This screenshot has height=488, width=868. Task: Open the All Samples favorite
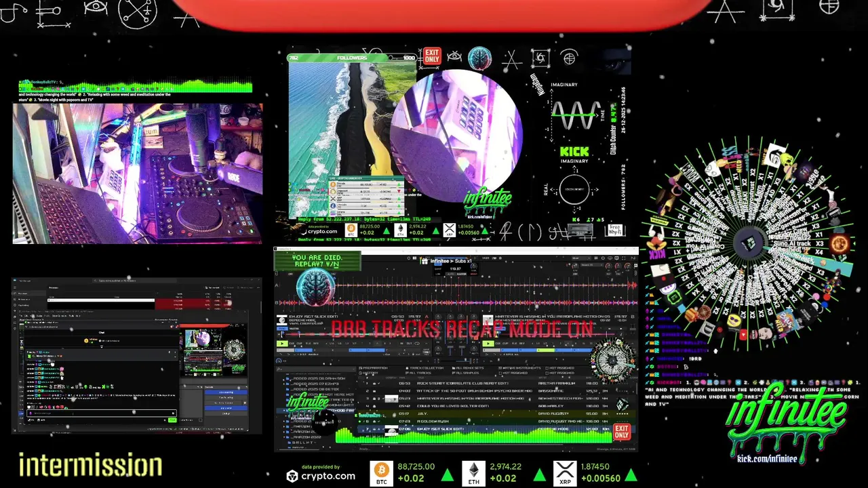(467, 373)
